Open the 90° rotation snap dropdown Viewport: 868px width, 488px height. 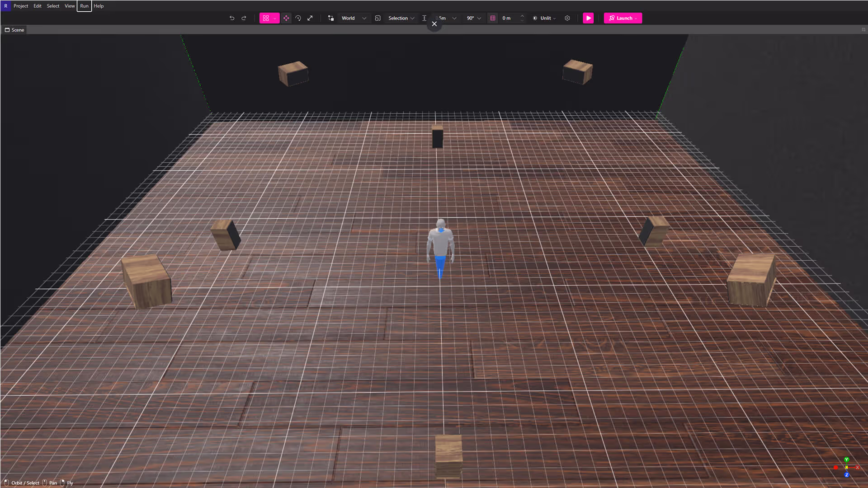(x=473, y=18)
